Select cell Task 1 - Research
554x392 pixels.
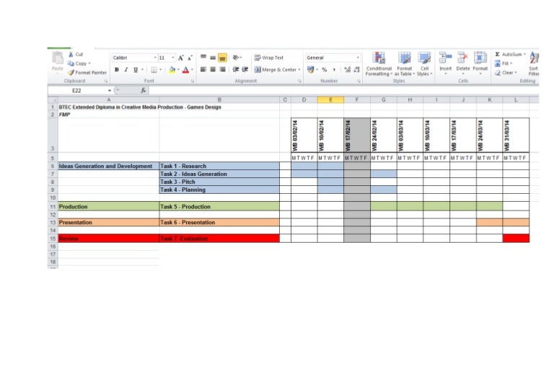point(219,166)
